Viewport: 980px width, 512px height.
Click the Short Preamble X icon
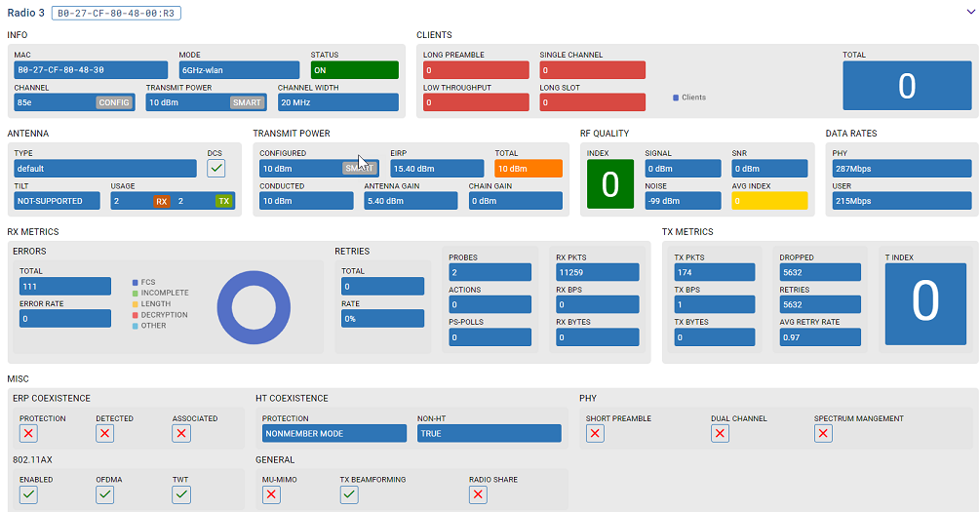596,434
